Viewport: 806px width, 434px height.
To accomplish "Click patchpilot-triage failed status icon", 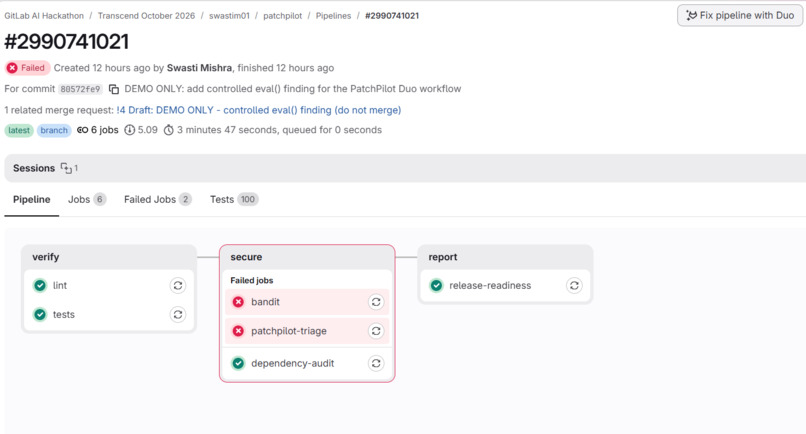I will [x=238, y=331].
